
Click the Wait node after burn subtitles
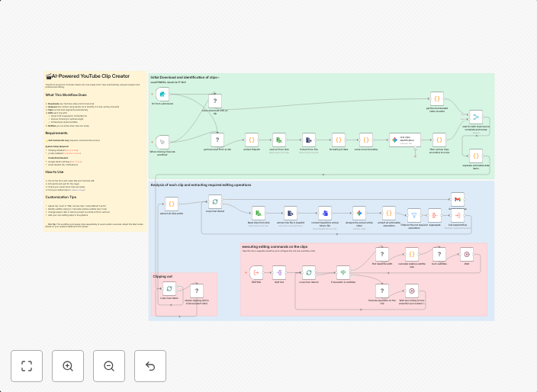coord(467,255)
